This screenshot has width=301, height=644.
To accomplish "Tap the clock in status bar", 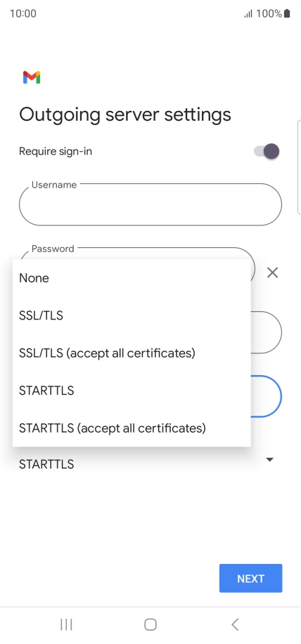I will tap(23, 13).
